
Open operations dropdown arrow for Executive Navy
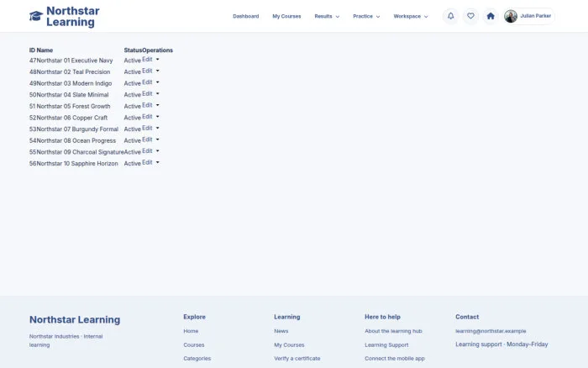pyautogui.click(x=158, y=60)
